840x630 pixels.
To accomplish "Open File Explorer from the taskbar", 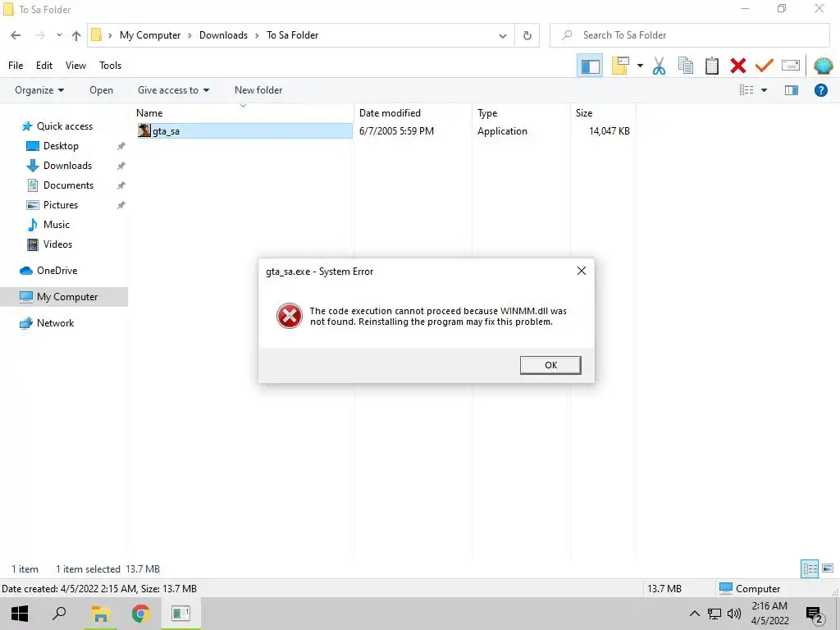I will [x=100, y=614].
